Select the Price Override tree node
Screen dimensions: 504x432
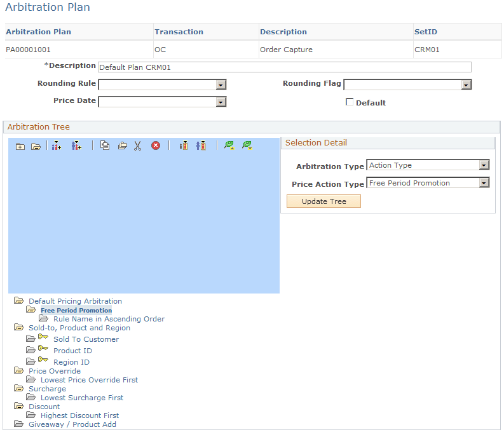tap(55, 371)
